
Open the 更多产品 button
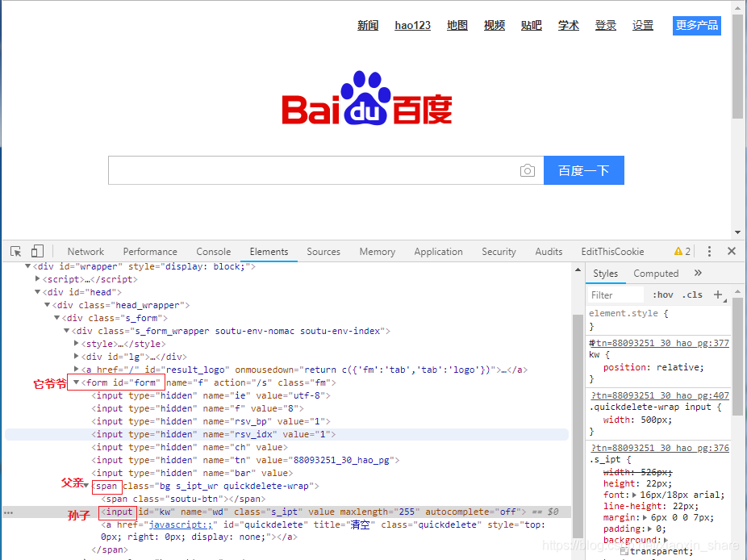pyautogui.click(x=696, y=25)
